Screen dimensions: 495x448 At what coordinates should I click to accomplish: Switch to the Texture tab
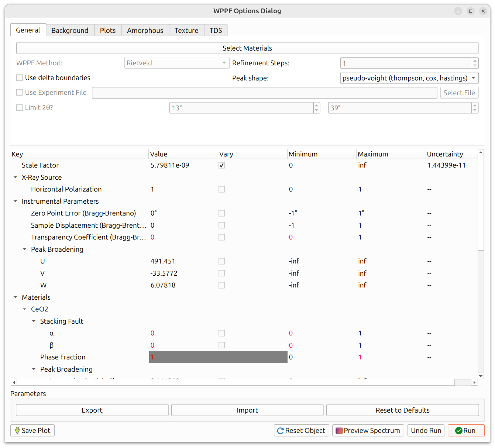[x=186, y=30]
